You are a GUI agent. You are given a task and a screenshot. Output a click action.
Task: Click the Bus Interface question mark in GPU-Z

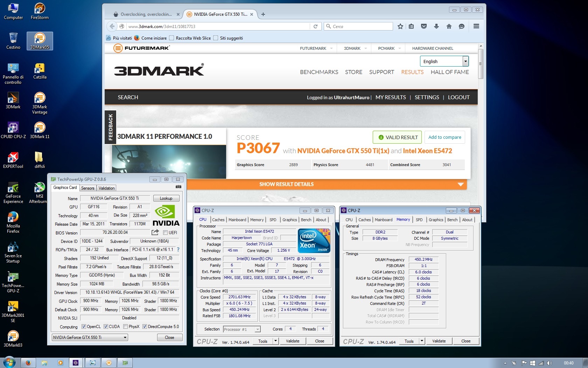178,250
